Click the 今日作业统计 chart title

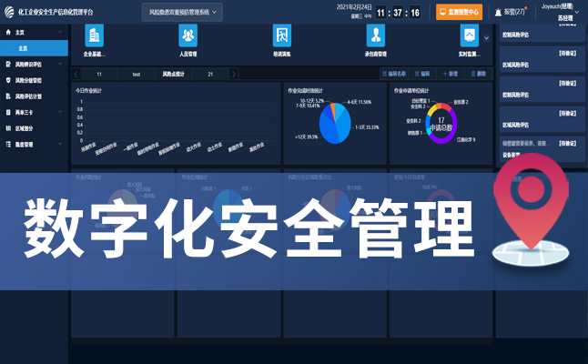[88, 91]
